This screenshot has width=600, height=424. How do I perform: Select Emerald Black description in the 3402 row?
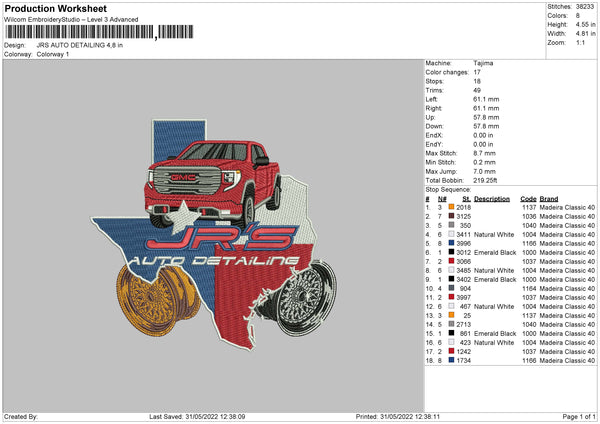tap(495, 279)
